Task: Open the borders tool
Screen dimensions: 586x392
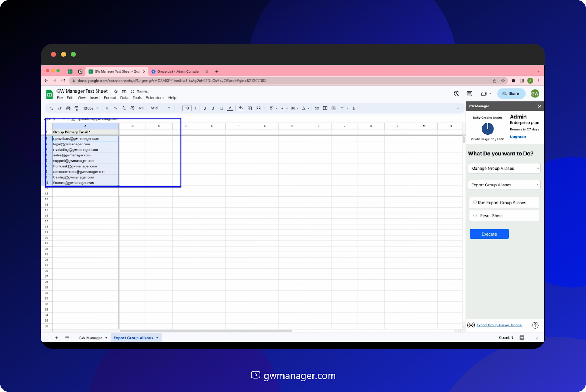Action: [250, 108]
